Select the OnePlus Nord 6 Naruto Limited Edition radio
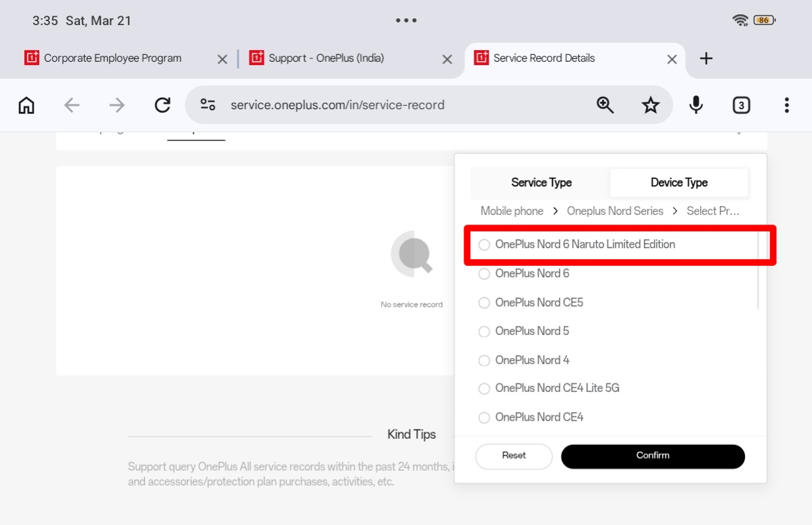The image size is (812, 525). click(484, 245)
